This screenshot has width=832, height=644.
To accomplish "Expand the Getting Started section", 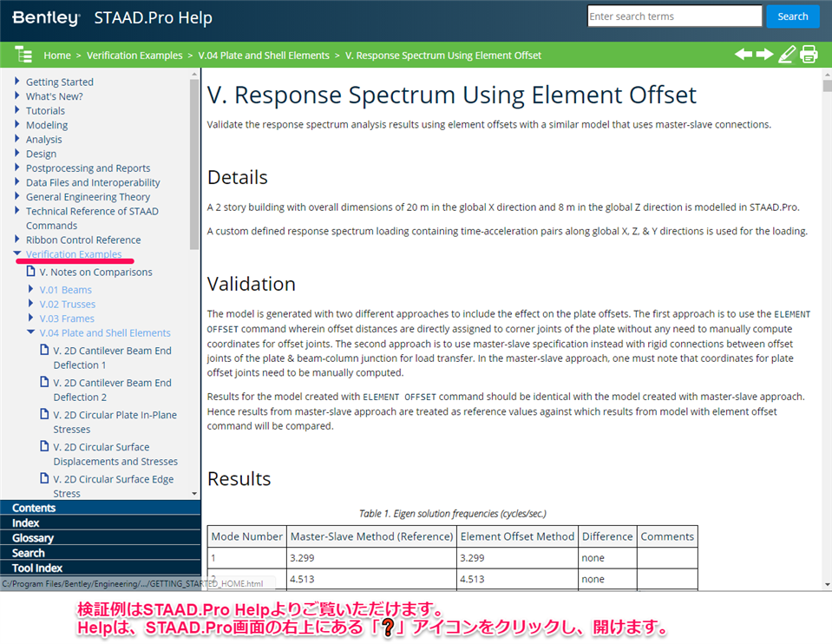I will (x=17, y=82).
